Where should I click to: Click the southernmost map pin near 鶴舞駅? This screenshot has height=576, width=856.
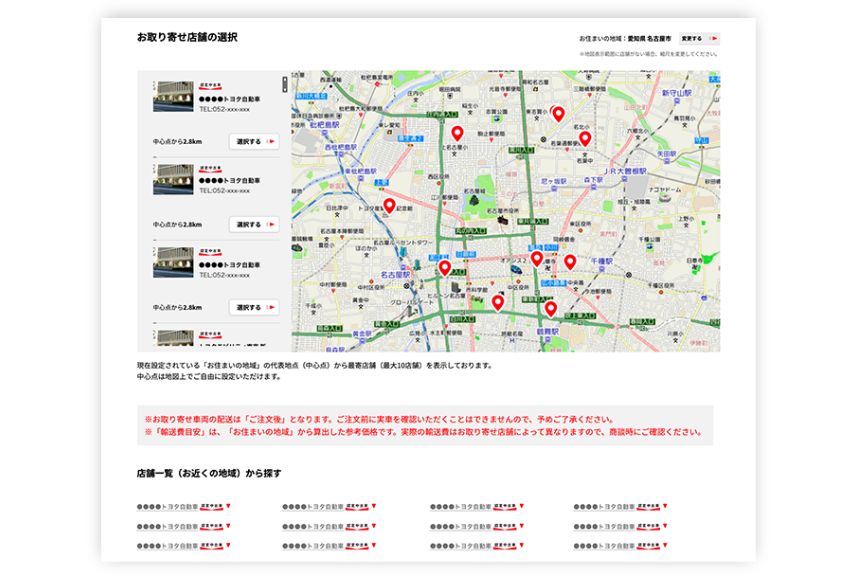coord(550,306)
